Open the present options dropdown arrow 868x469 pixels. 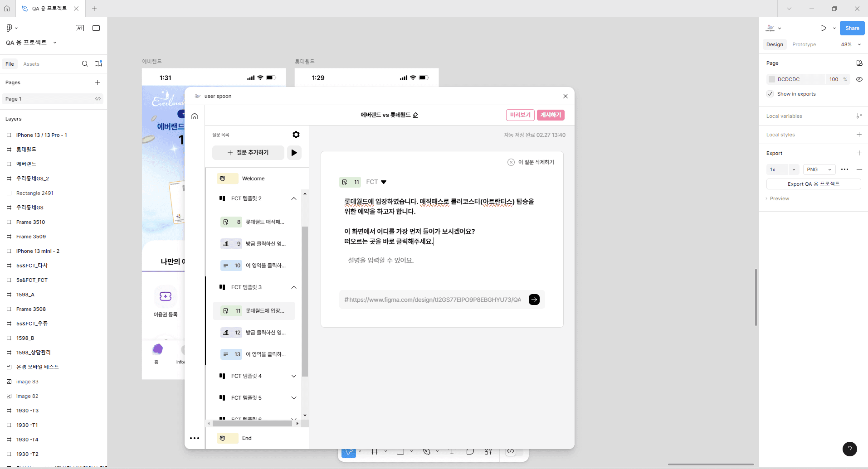pos(834,28)
